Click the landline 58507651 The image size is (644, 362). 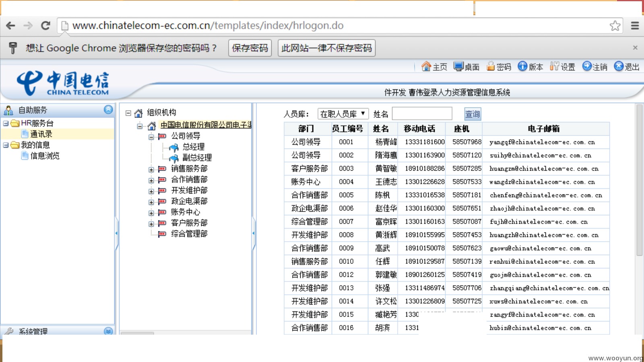pos(467,208)
